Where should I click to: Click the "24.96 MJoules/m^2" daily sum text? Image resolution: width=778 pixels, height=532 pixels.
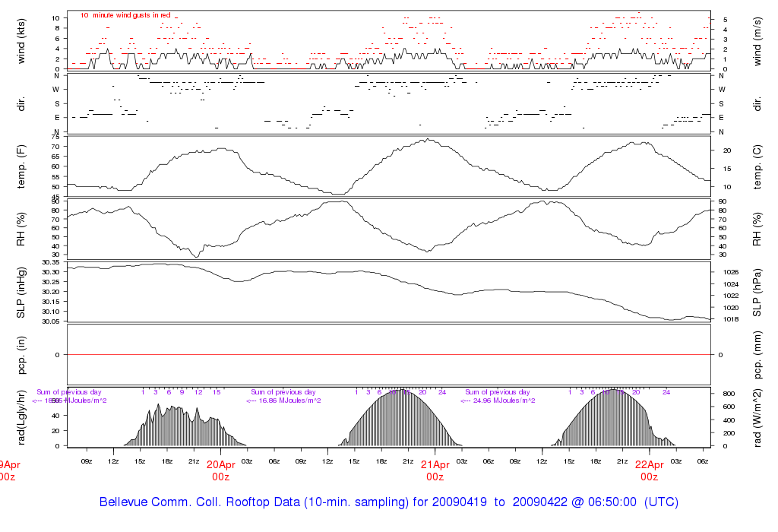click(x=504, y=401)
